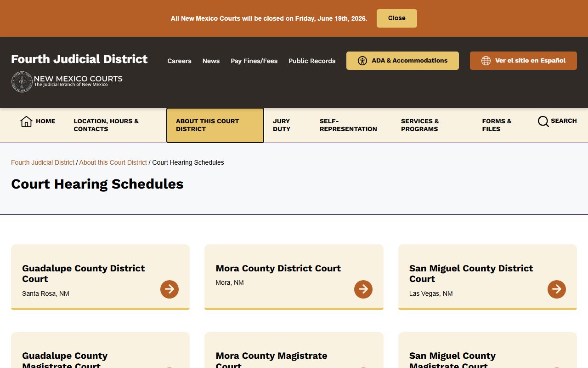Click the 'Santa Rosa, NM' location text
588x368 pixels.
point(45,293)
